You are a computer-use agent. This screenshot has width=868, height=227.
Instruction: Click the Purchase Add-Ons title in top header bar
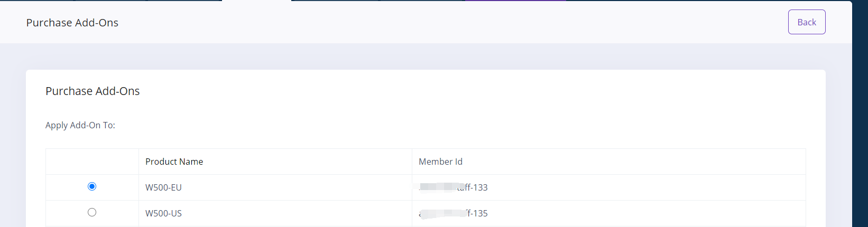pos(72,23)
